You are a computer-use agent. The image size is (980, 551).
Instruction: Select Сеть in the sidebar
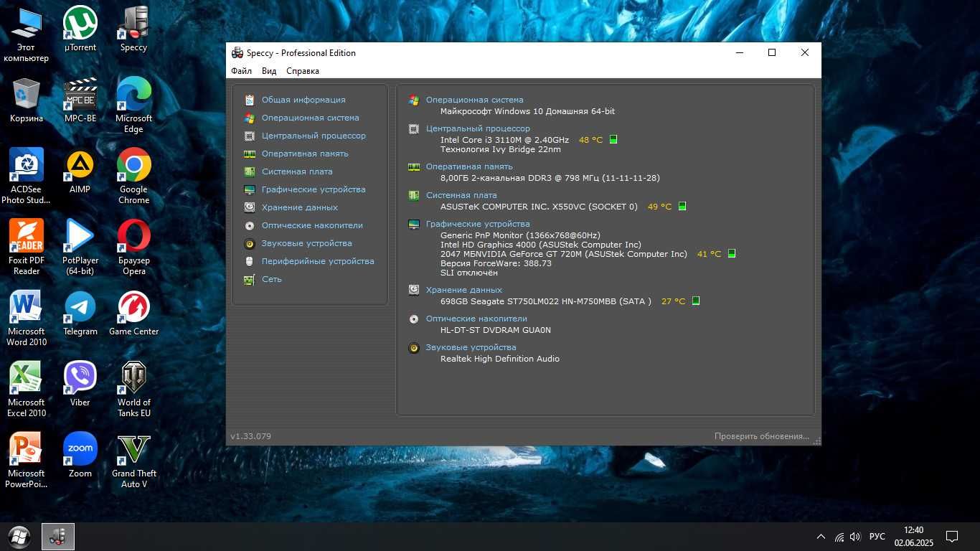click(x=271, y=279)
